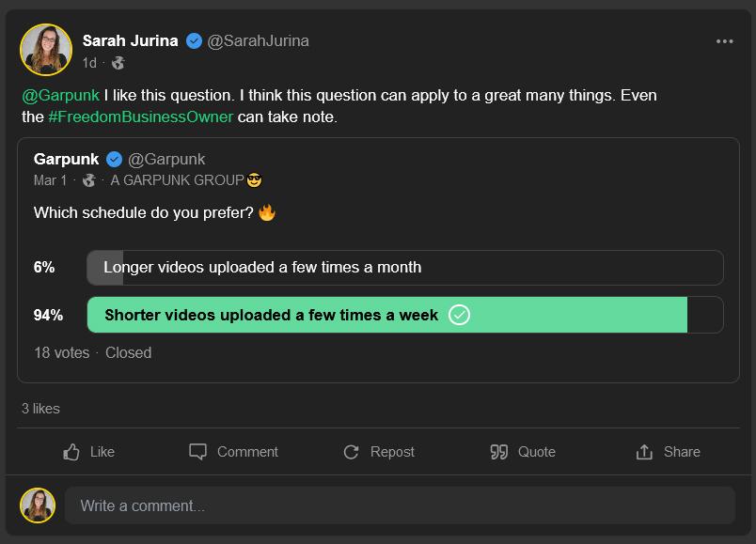Click the 18 votes count
This screenshot has width=756, height=544.
click(x=61, y=352)
